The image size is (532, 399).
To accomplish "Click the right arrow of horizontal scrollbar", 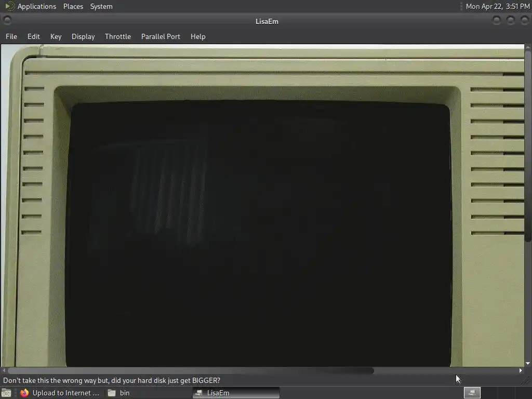I will tap(521, 371).
